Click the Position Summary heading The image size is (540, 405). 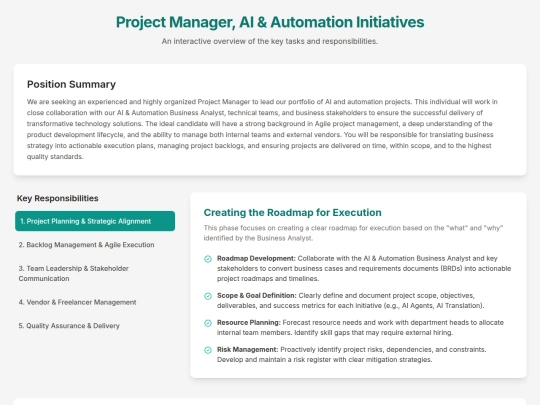[x=71, y=84]
